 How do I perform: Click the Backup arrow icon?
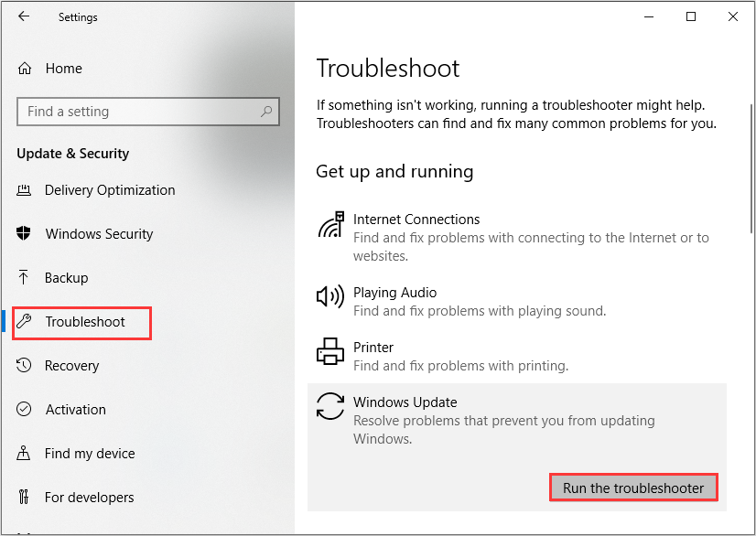coord(25,278)
